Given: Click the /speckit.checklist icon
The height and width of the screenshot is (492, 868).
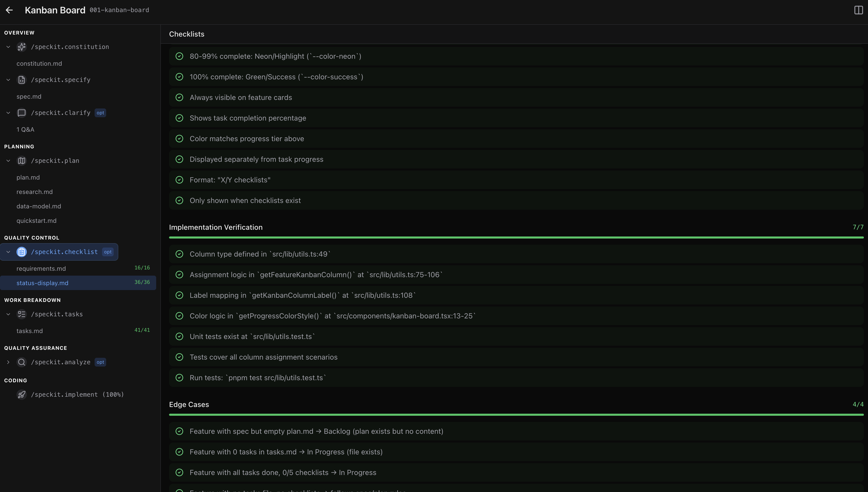Looking at the screenshot, I should pos(22,252).
